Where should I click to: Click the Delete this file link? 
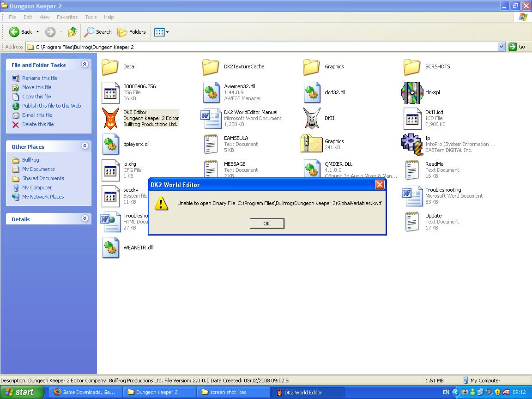(38, 124)
